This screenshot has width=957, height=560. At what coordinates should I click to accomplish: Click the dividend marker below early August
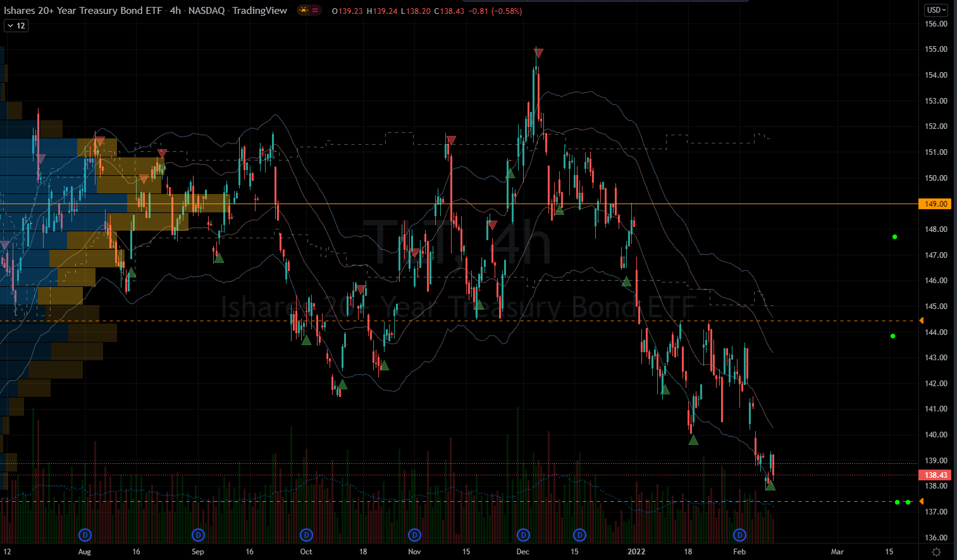tap(85, 535)
